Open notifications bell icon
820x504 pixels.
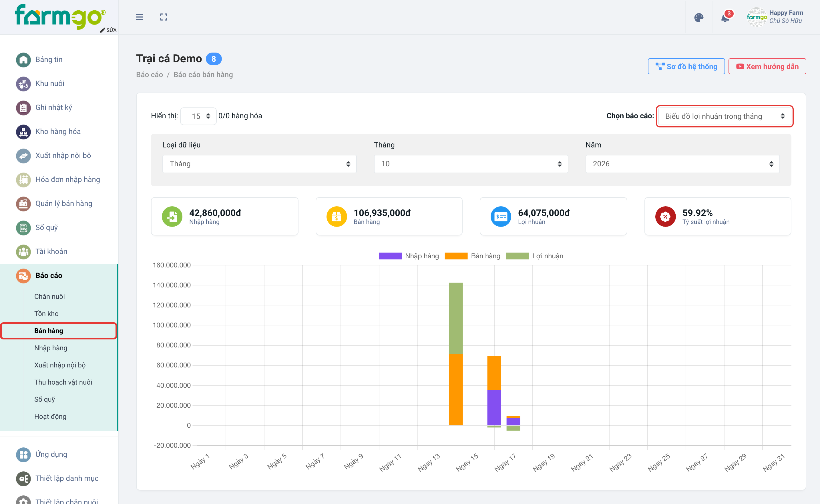pos(725,18)
